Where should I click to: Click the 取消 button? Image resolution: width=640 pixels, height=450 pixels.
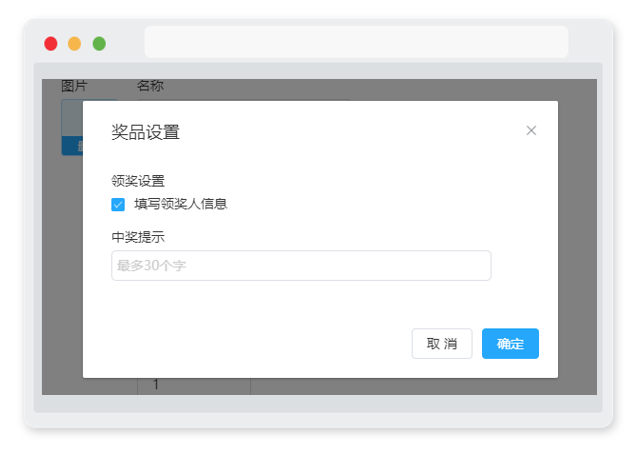442,343
